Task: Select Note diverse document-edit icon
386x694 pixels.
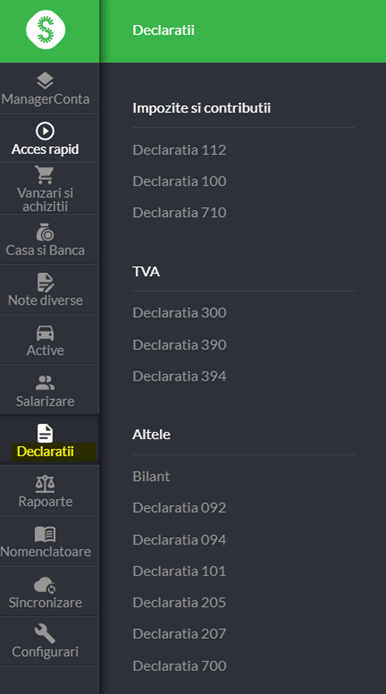Action: coord(45,282)
